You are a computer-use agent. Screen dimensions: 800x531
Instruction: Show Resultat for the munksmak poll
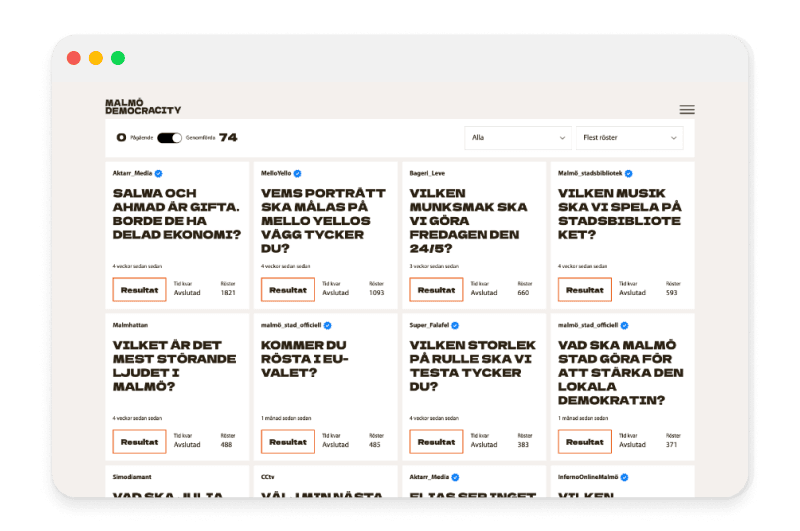coord(436,289)
